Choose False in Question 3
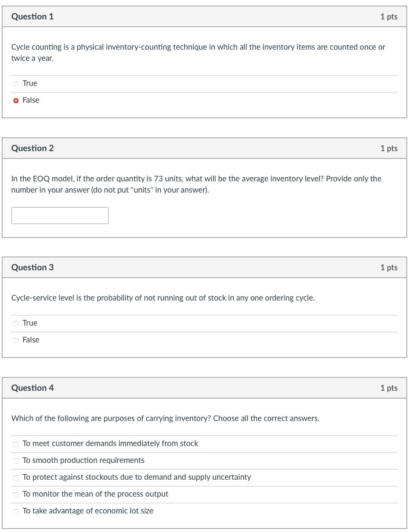 pos(16,340)
